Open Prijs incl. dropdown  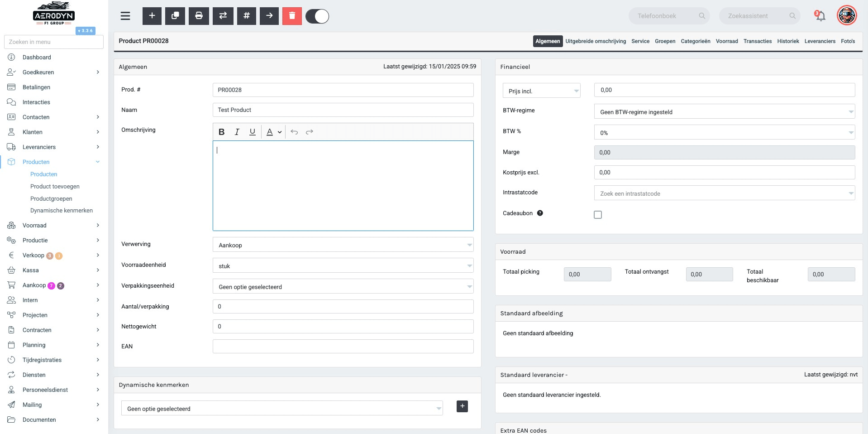pos(542,91)
